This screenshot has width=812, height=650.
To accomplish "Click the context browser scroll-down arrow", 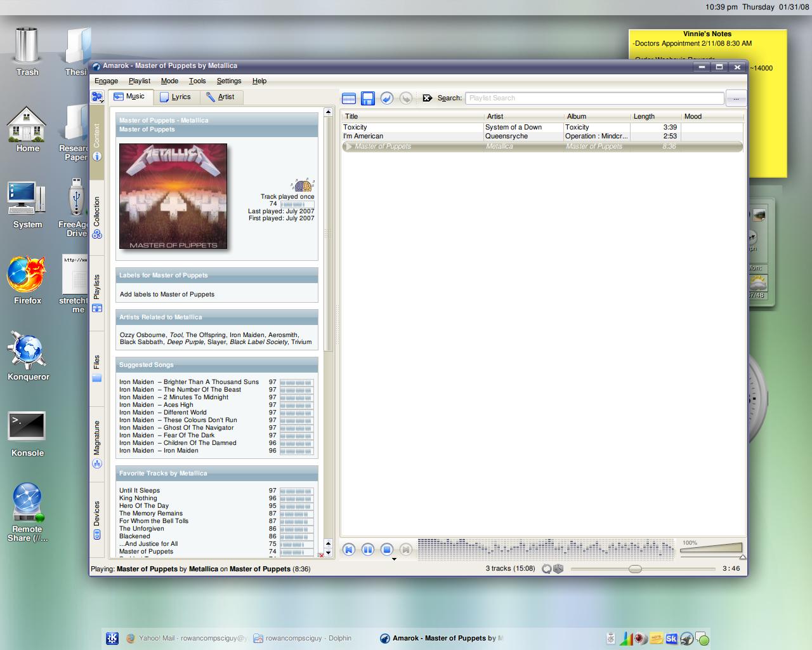I will 328,552.
